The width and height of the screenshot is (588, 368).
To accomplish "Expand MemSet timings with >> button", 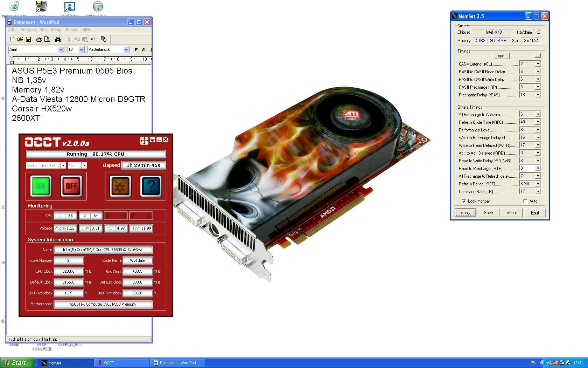I will [538, 56].
